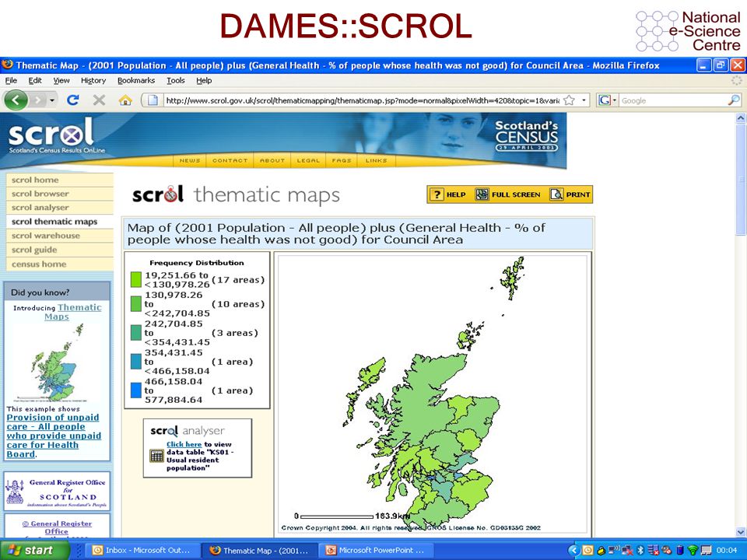Click the NEWS tab in scrol banner
This screenshot has width=747, height=560.
190,160
